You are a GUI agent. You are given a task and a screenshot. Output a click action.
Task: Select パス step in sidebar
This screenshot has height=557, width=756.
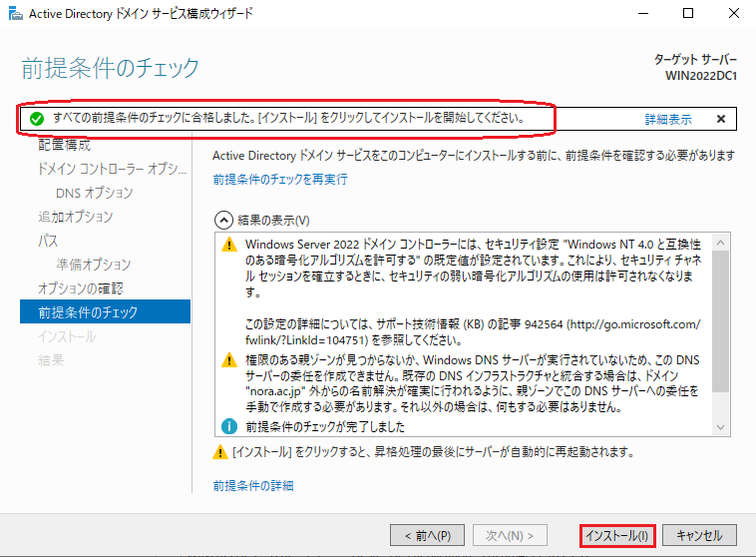point(48,241)
